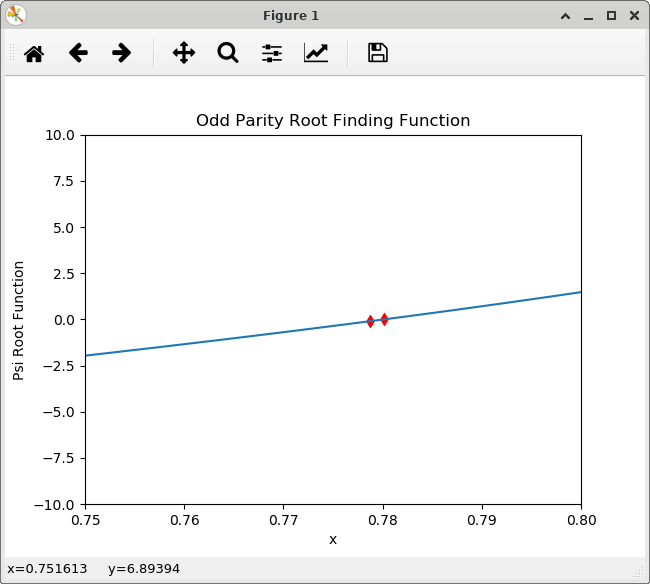Select the plot title 'Odd Parity Root Finding Function'
The height and width of the screenshot is (584, 650).
click(x=332, y=121)
